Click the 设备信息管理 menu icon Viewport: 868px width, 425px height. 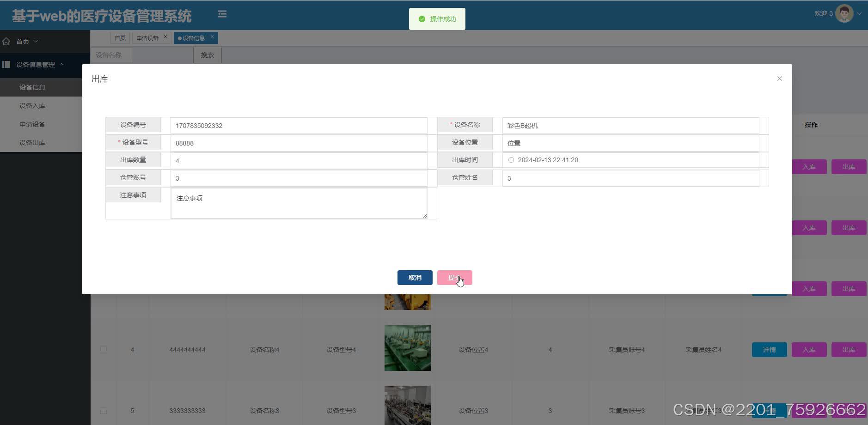pyautogui.click(x=6, y=65)
